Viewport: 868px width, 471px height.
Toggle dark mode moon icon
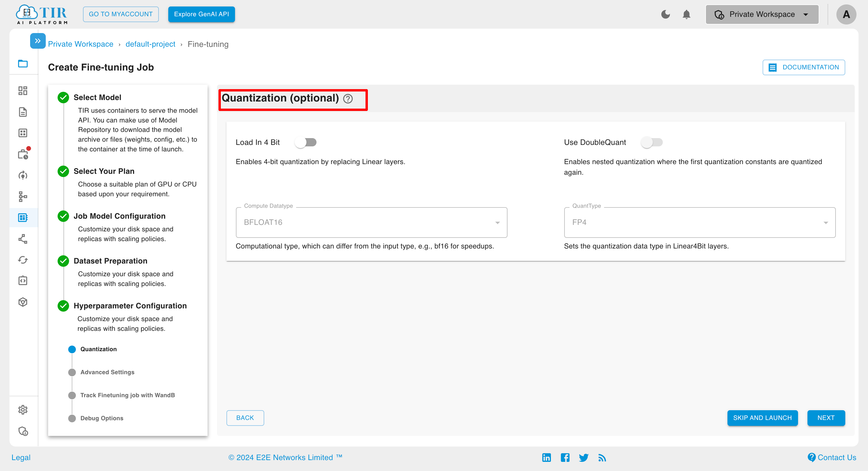click(x=665, y=14)
